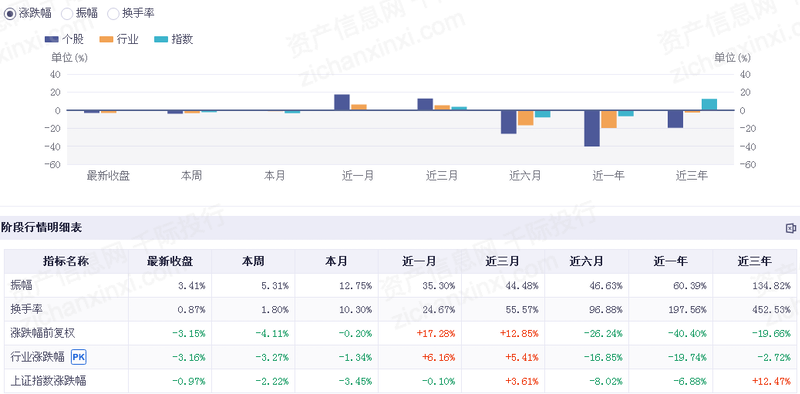This screenshot has height=394, width=800.
Task: Select the 换手率 radio button
Action: click(x=113, y=13)
